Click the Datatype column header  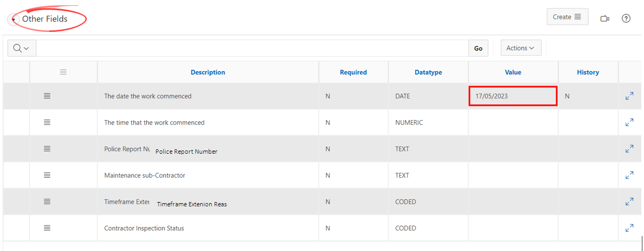[428, 72]
